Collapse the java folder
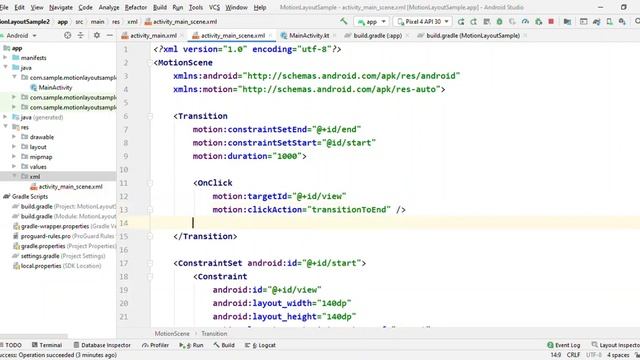 click(x=6, y=67)
